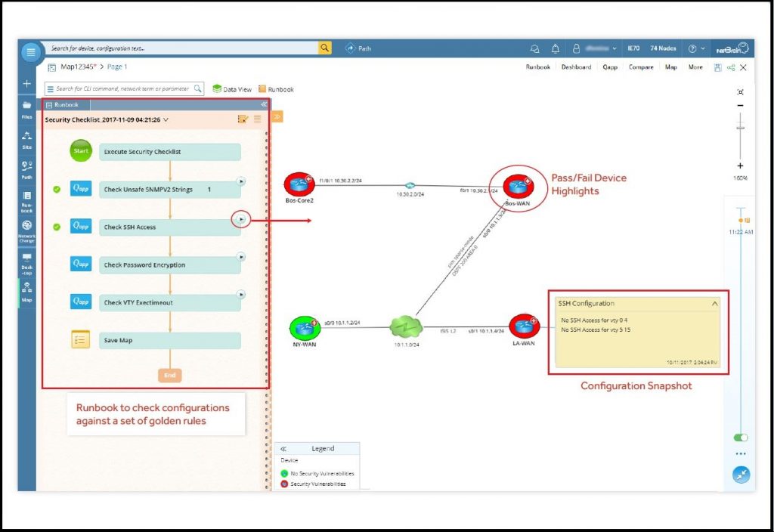Run Check Password Encryption play button
This screenshot has height=532, width=774.
pyautogui.click(x=240, y=257)
